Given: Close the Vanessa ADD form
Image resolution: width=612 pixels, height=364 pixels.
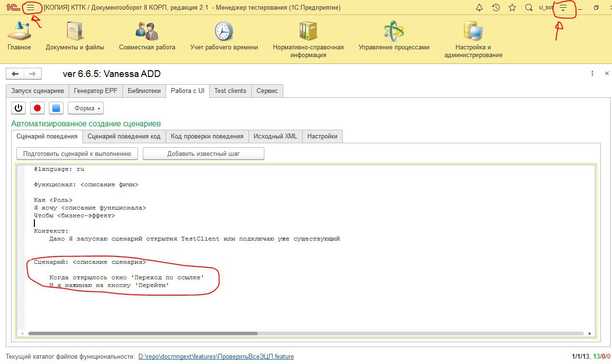Looking at the screenshot, I should [607, 74].
